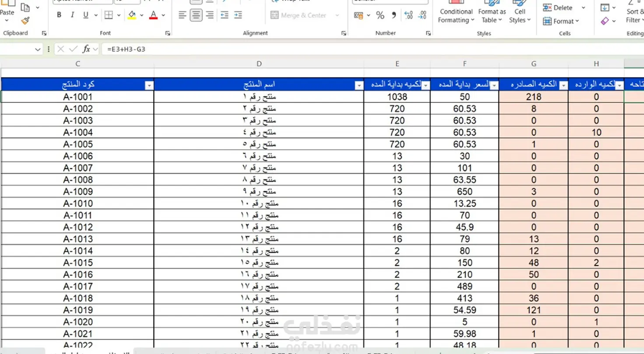The height and width of the screenshot is (354, 644).
Task: Open Alignment settings dialog launcher
Action: click(344, 33)
